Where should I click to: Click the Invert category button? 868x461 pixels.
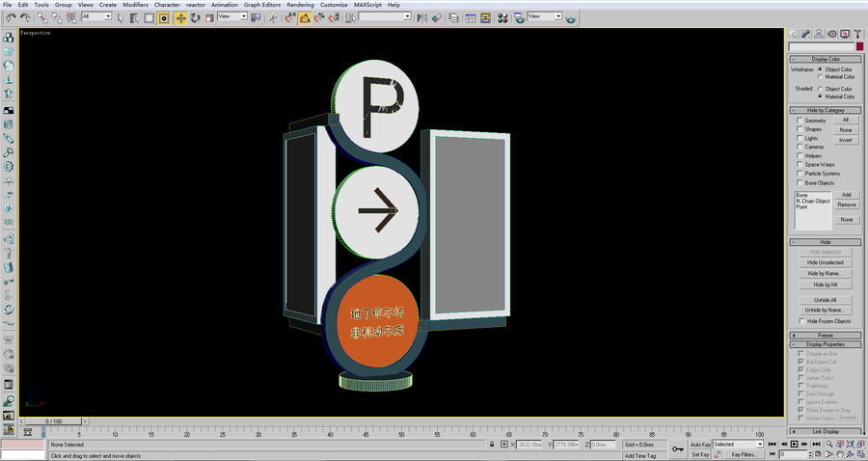[846, 140]
